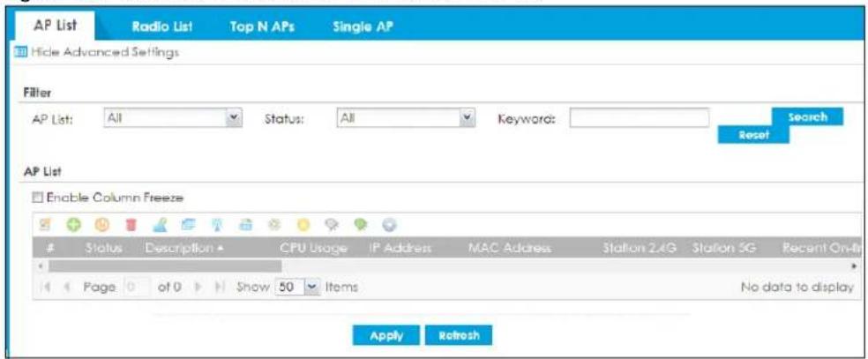Click the Hide Advanced Settings icon
This screenshot has height=359, width=868.
point(20,53)
